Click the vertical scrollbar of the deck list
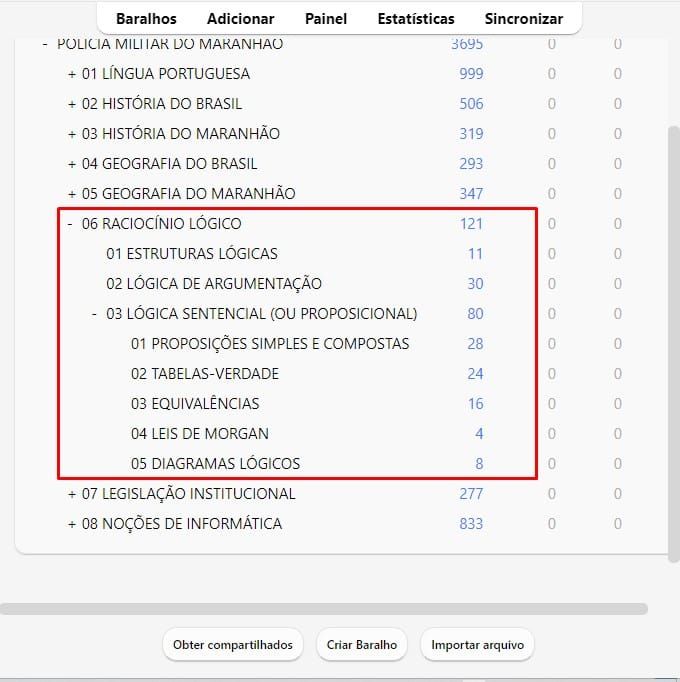Viewport: 680px width, 682px height. [x=674, y=344]
